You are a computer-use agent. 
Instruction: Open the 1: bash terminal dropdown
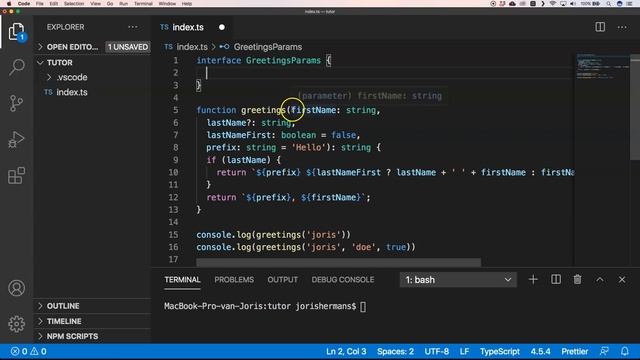click(x=458, y=280)
